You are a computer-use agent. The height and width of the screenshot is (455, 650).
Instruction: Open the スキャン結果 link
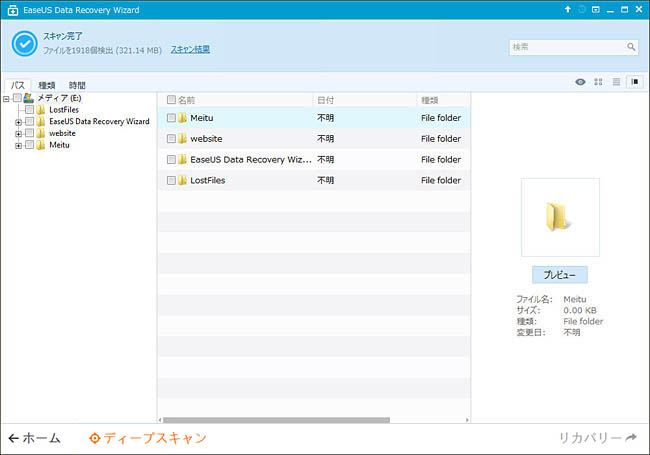[190, 50]
